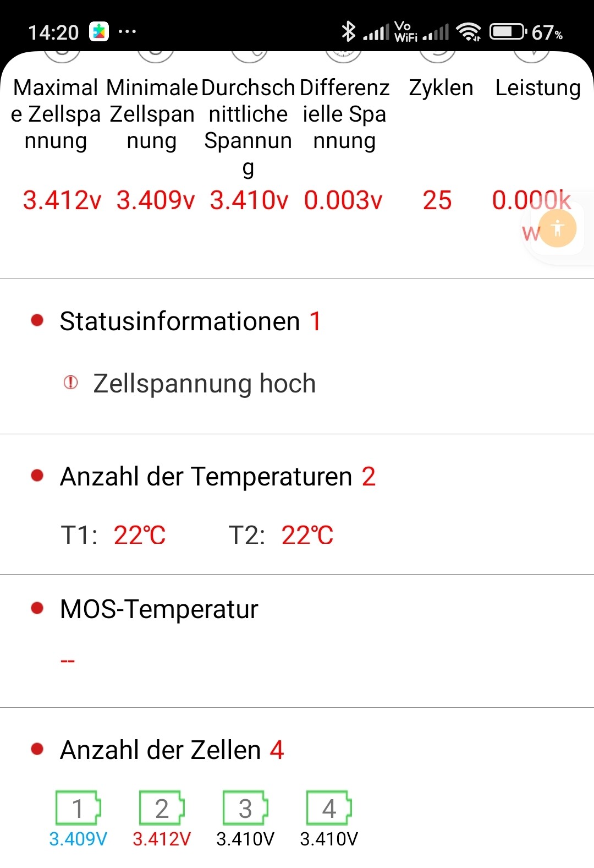594x868 pixels.
Task: Tap the battery 67% indicator
Action: [526, 32]
